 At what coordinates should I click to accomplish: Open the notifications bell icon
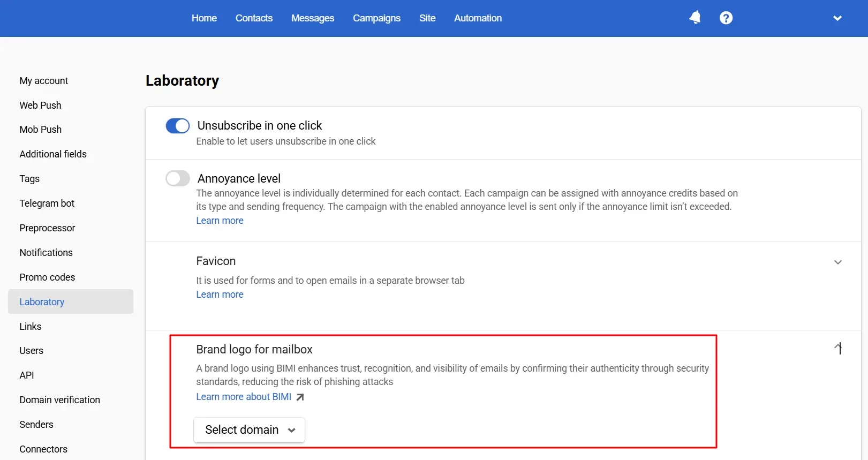tap(695, 18)
